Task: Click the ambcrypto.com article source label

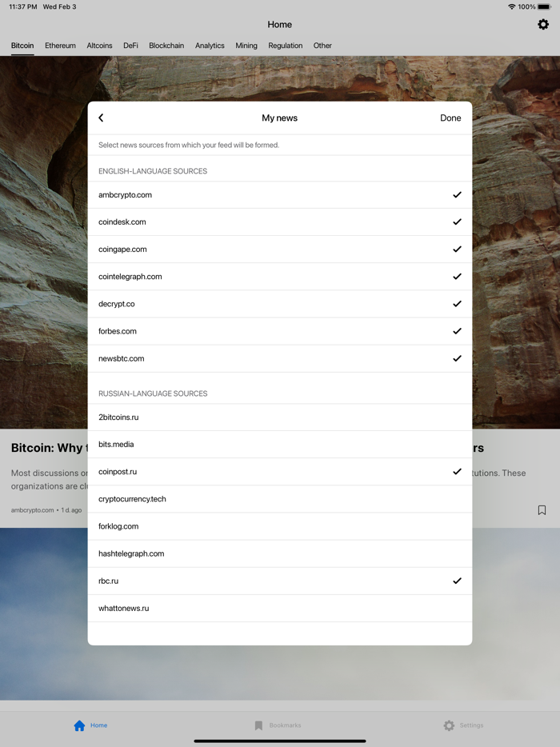Action: click(x=33, y=510)
